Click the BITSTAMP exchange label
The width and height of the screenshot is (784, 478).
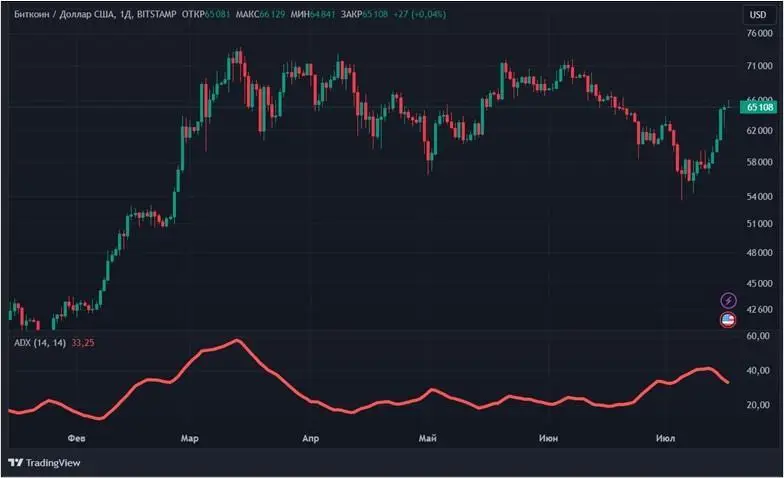156,14
